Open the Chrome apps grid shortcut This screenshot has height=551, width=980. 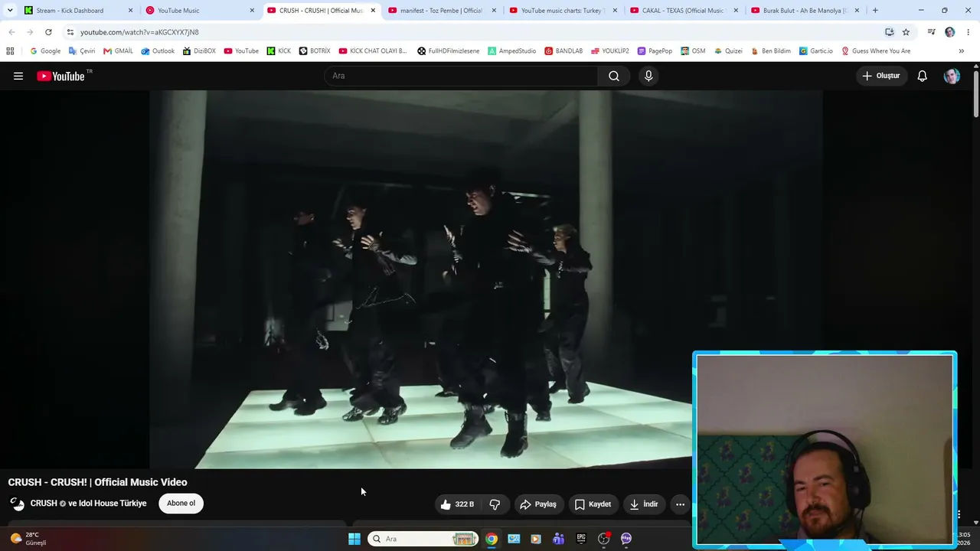click(10, 51)
